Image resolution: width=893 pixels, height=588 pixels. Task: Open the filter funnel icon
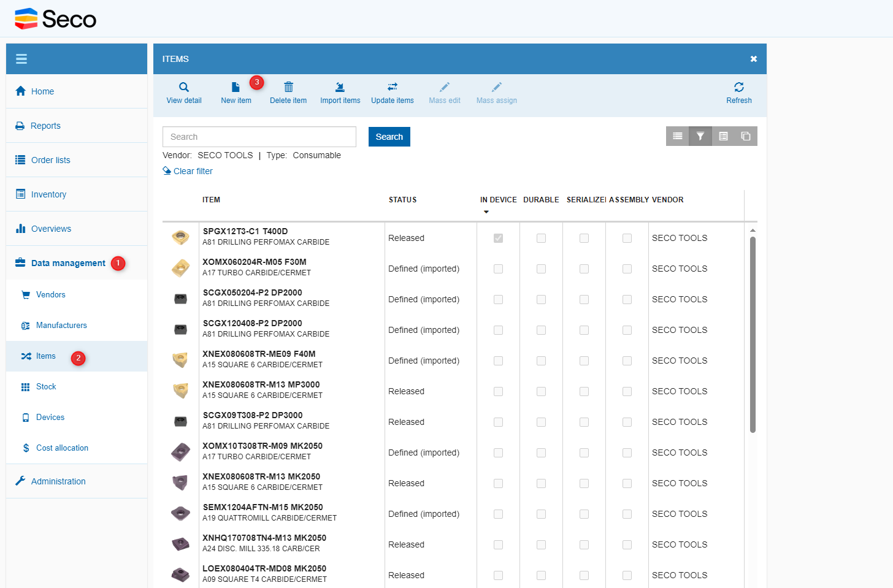(x=700, y=136)
